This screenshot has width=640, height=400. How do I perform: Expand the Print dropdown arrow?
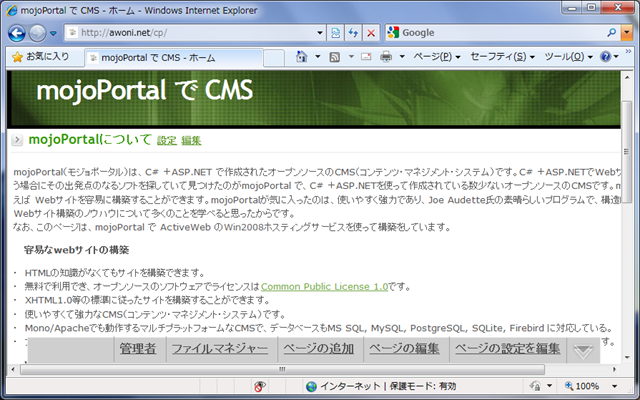click(x=402, y=57)
